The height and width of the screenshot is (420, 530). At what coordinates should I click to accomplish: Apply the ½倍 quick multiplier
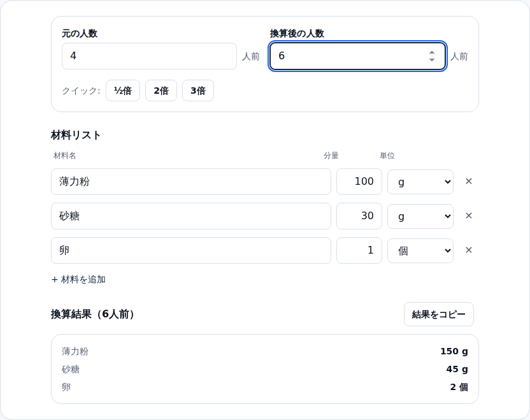(123, 91)
